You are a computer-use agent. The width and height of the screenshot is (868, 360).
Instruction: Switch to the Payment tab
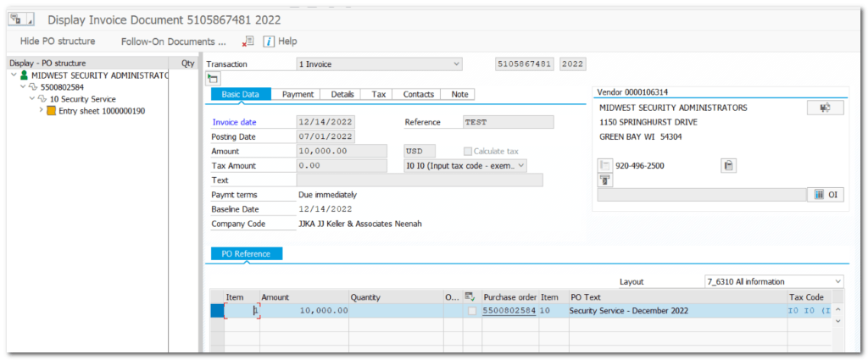(298, 94)
